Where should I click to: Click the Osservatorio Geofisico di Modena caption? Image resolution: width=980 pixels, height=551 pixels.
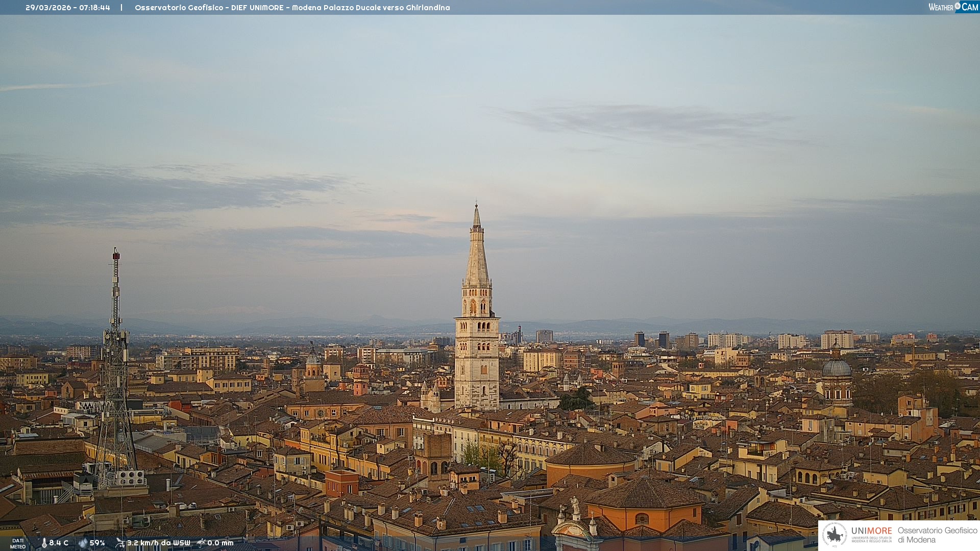937,535
